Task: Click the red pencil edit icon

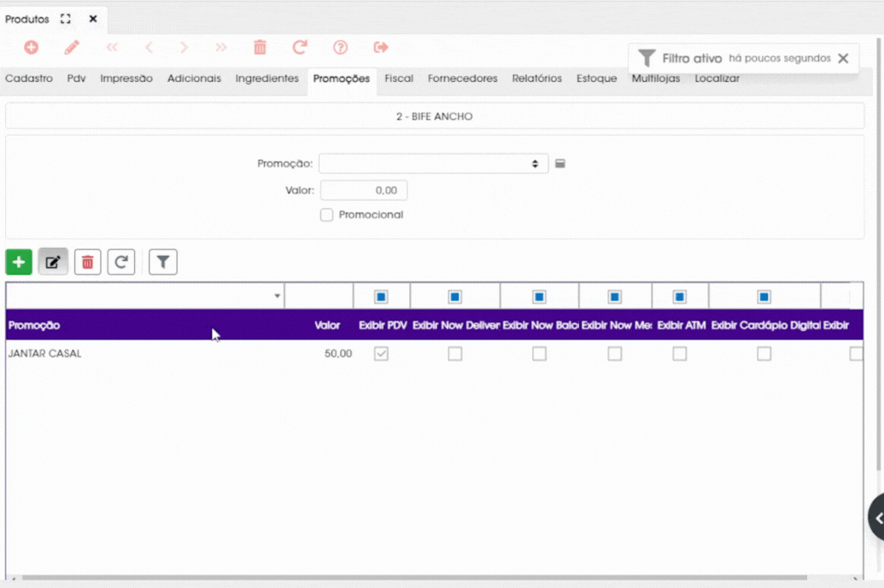Action: click(x=72, y=47)
